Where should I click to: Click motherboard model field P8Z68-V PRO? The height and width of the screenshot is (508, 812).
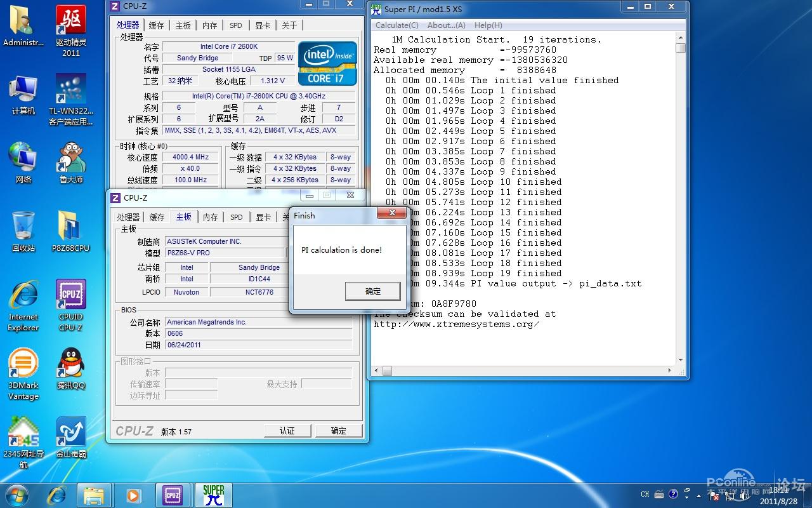coord(225,253)
